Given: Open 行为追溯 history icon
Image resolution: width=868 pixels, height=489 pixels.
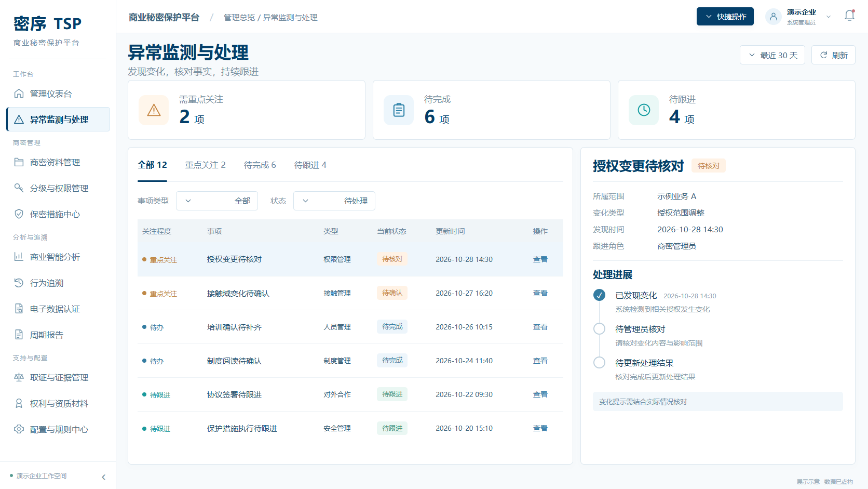Looking at the screenshot, I should 19,283.
